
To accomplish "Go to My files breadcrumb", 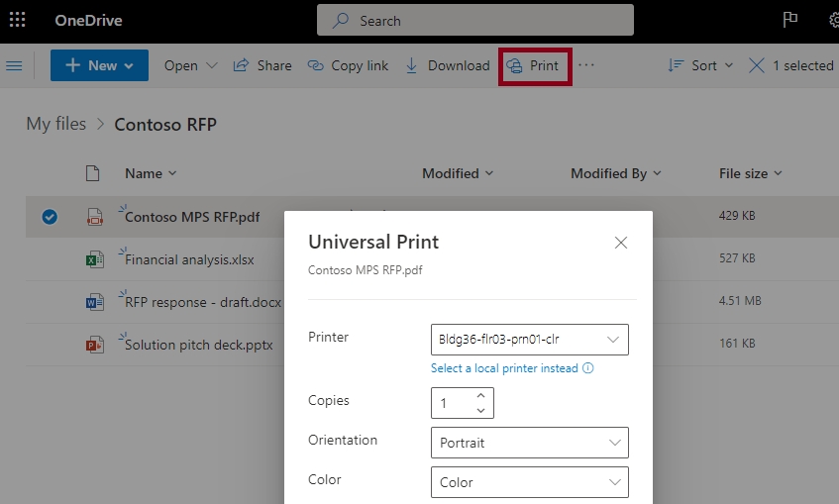I will tap(56, 124).
